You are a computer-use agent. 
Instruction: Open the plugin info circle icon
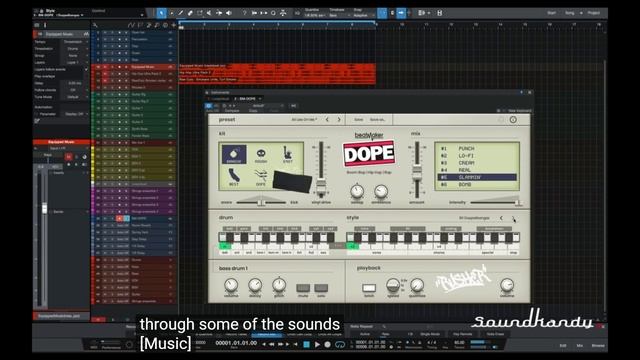[513, 120]
